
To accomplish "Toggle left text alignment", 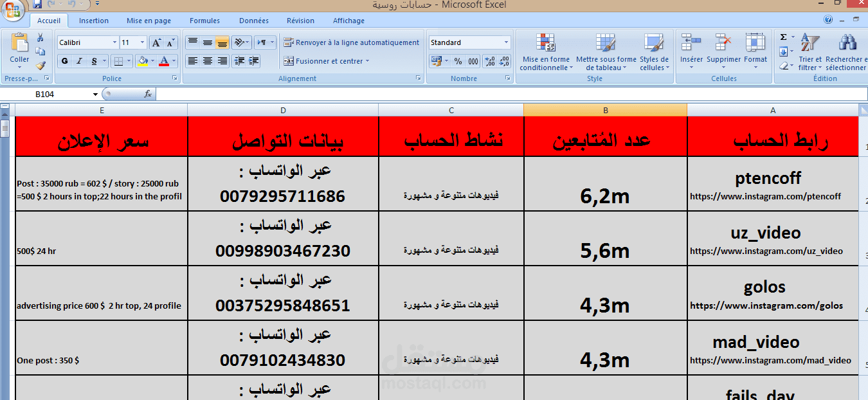I will [x=192, y=61].
